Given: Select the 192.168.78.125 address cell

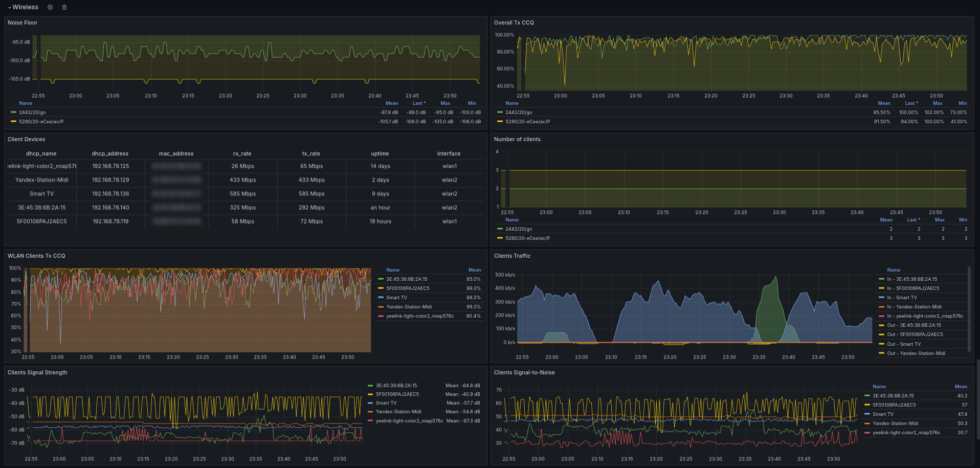Looking at the screenshot, I should click(x=110, y=166).
